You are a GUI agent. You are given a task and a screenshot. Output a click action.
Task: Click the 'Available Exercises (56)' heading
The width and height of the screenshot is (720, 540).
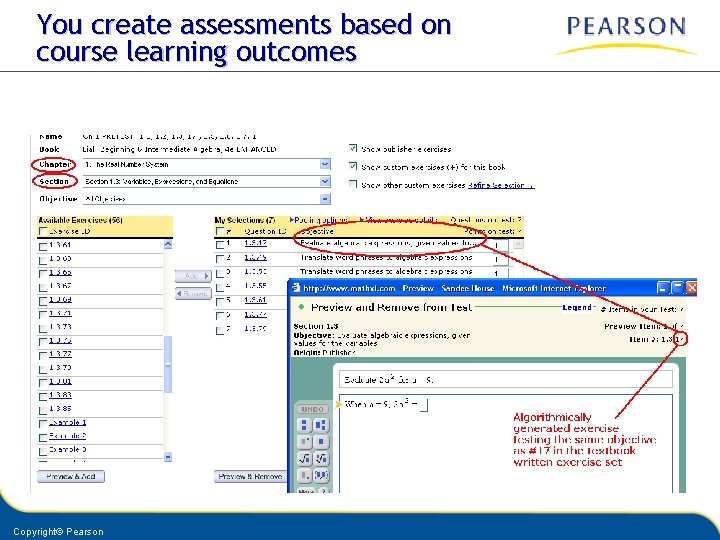pyautogui.click(x=80, y=220)
